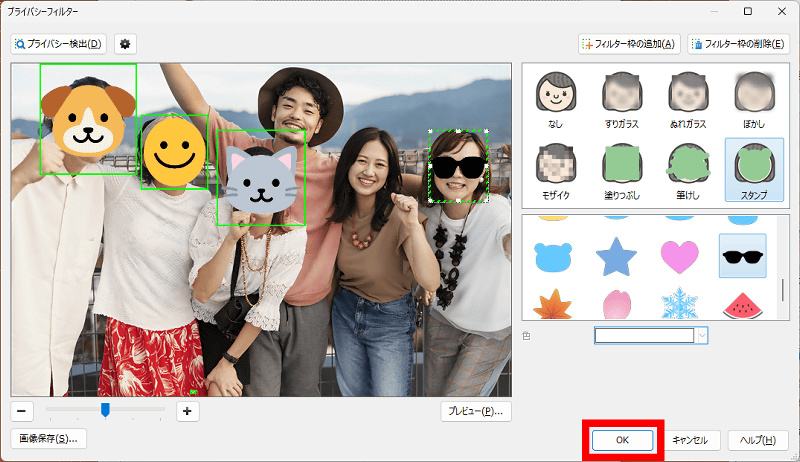Screen dimensions: 800x462
Task: Choose the すりガラス frosted glass filter
Action: [620, 99]
